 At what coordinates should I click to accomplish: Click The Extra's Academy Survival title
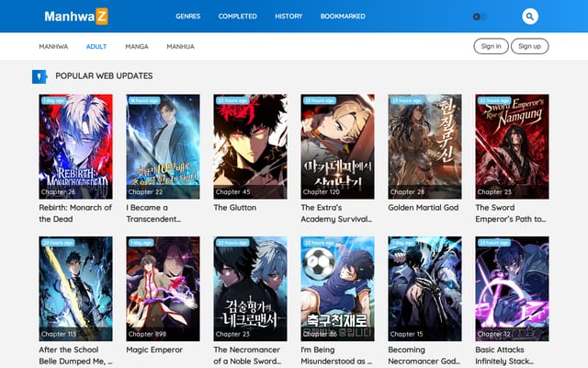pos(336,213)
